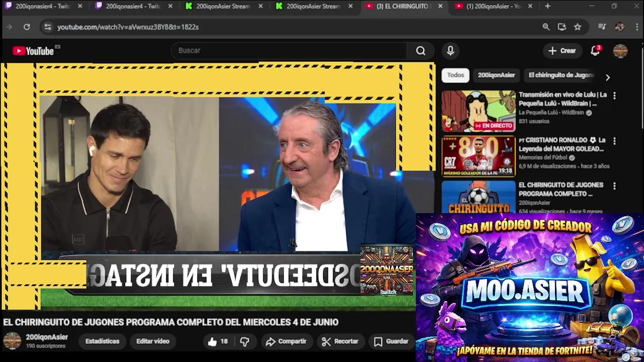Open the browser media control icon
The width and height of the screenshot is (644, 362).
click(x=602, y=27)
